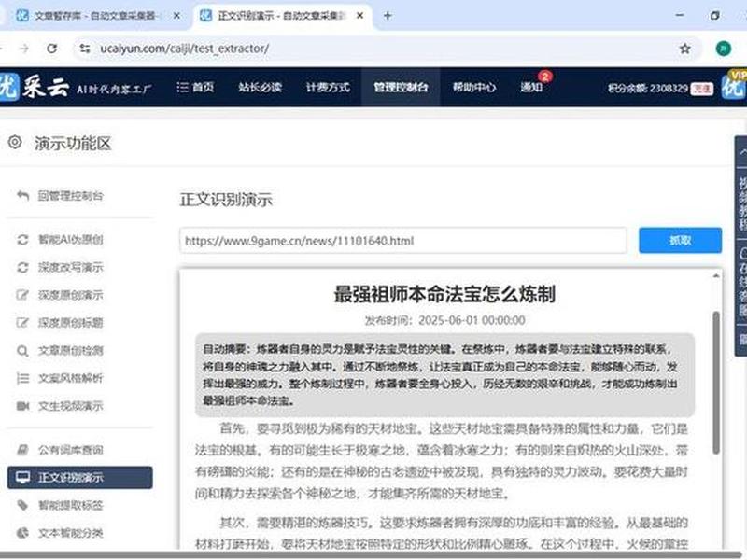The width and height of the screenshot is (747, 560).
Task: Open the 计费方式 page
Action: coord(328,87)
